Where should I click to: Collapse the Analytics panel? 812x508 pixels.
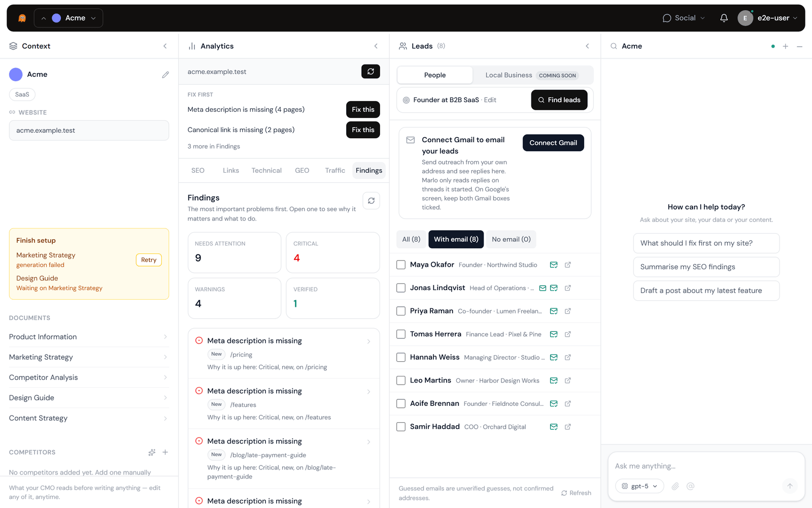click(x=376, y=46)
